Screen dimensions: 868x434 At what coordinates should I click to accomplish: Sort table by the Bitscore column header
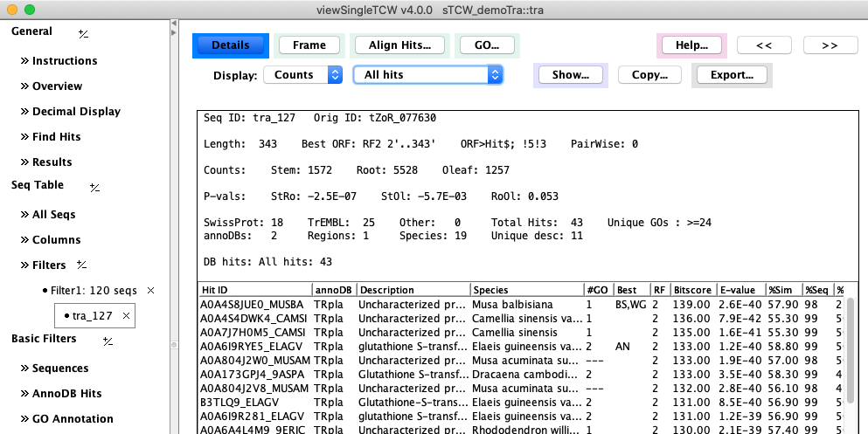pos(692,290)
